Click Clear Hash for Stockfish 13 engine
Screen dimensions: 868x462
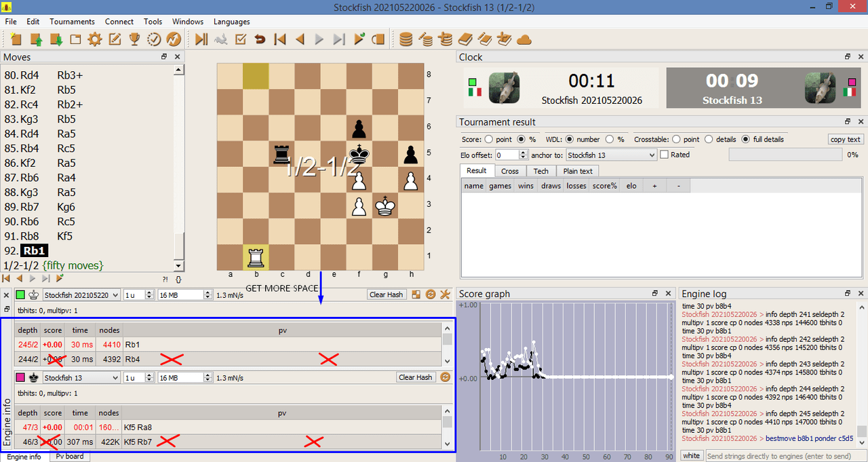click(416, 377)
